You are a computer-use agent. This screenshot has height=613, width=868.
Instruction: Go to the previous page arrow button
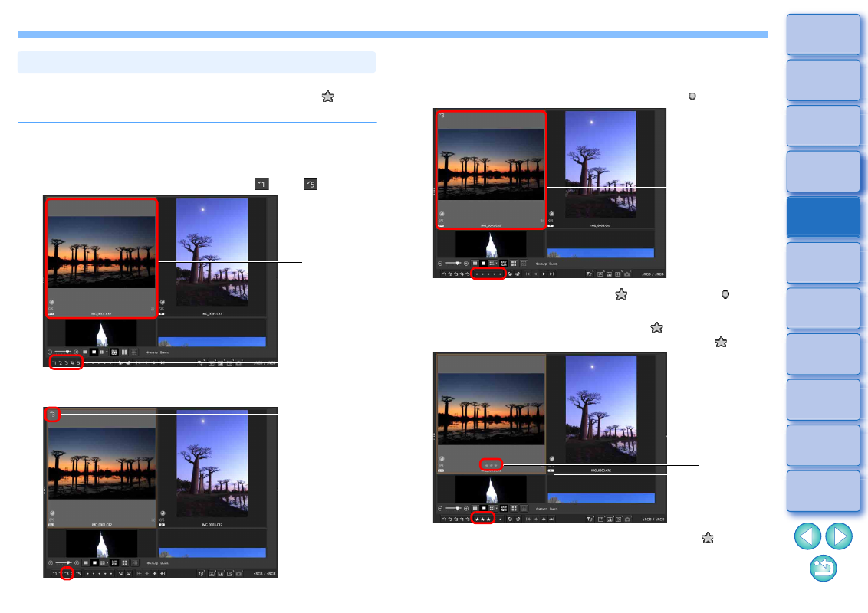[x=807, y=536]
